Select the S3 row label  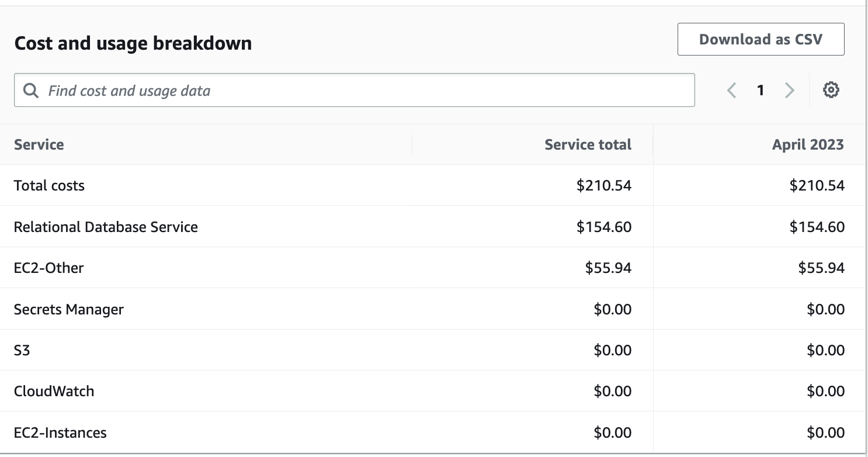[x=22, y=350]
